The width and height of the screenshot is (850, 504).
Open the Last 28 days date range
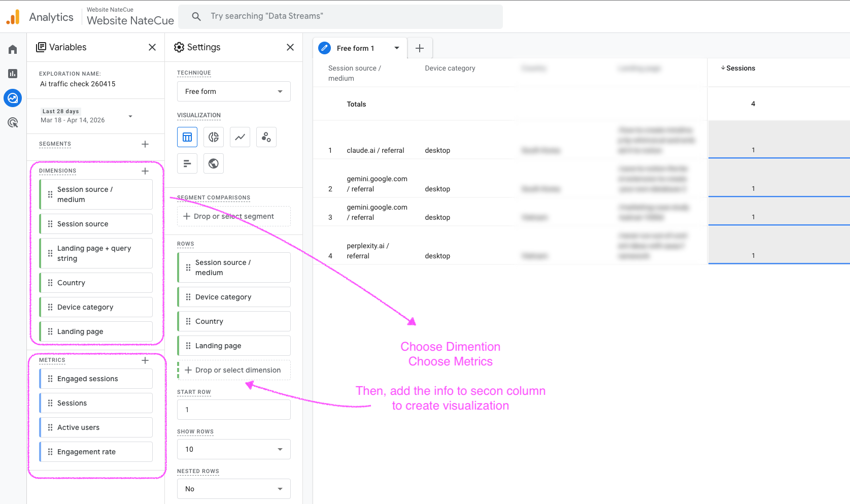[86, 116]
